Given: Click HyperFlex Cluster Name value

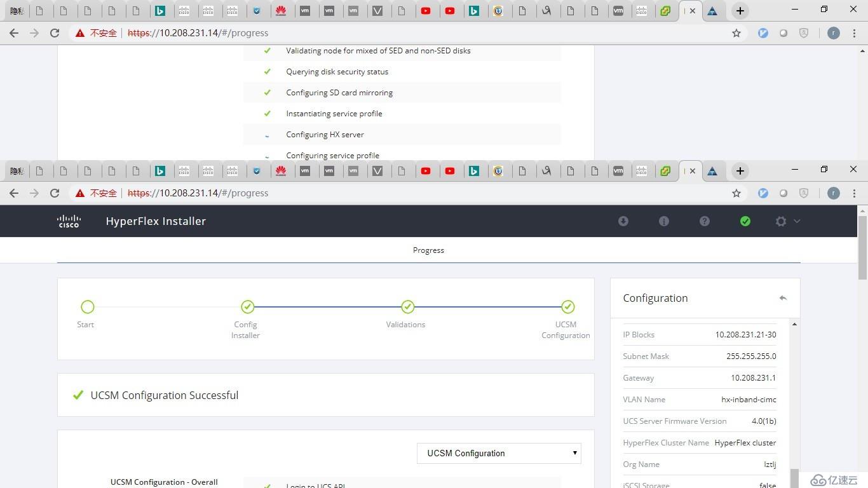Looking at the screenshot, I should click(745, 443).
